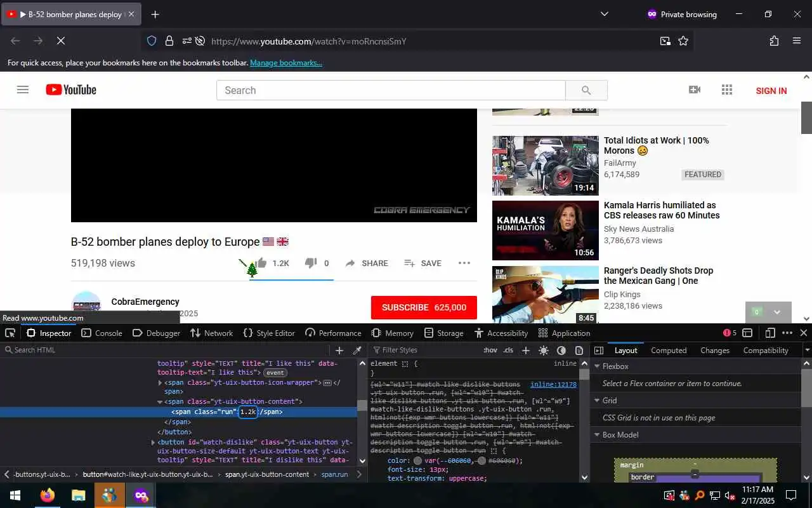Open the YouTube guide hamburger menu
812x508 pixels.
[23, 90]
